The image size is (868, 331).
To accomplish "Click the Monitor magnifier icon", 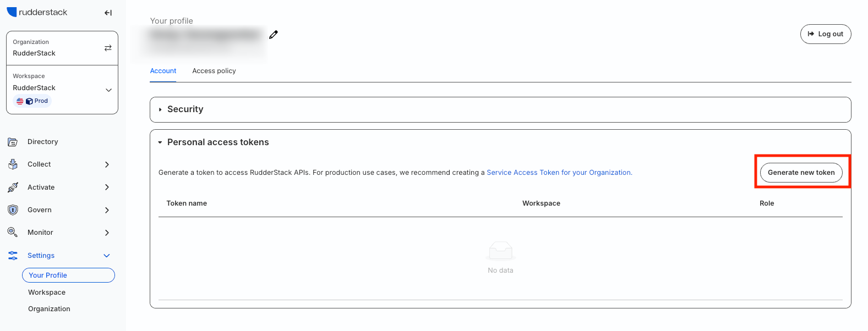I will (13, 233).
